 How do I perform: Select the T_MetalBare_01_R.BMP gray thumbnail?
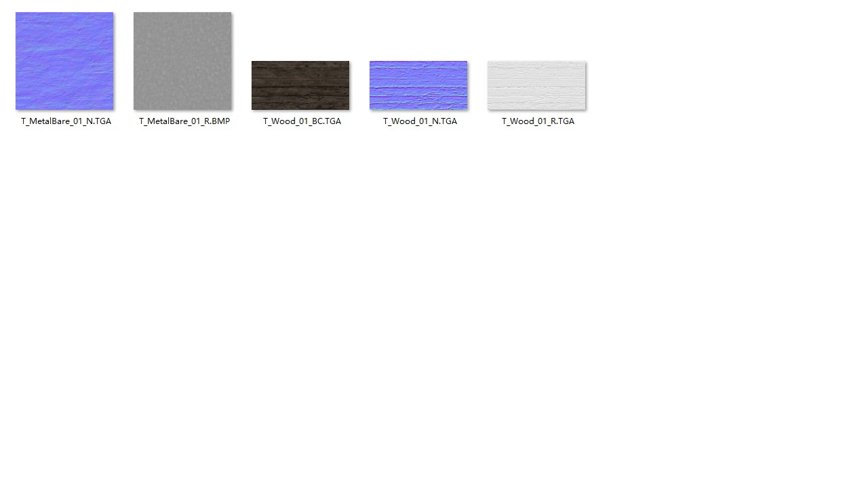tap(182, 61)
